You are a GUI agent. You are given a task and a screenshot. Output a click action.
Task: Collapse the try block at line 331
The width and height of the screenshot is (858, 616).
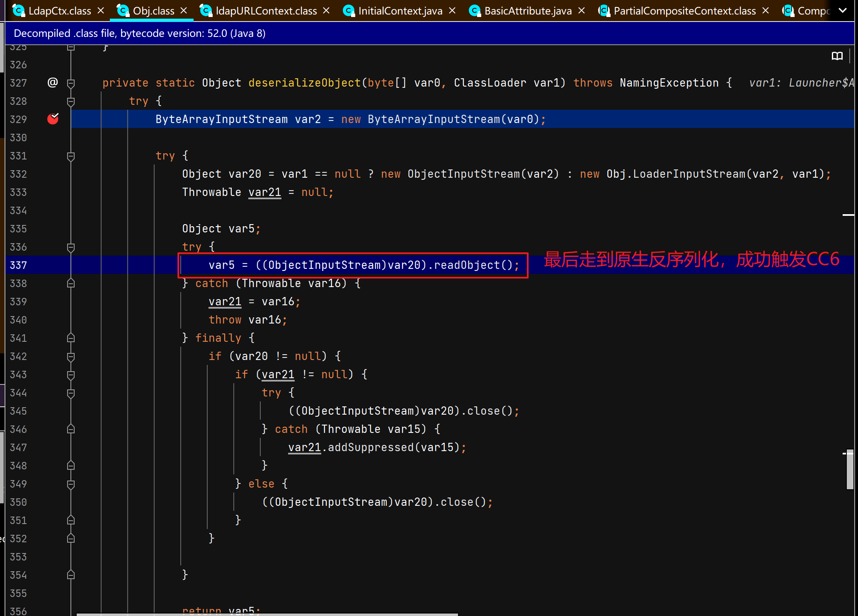71,156
